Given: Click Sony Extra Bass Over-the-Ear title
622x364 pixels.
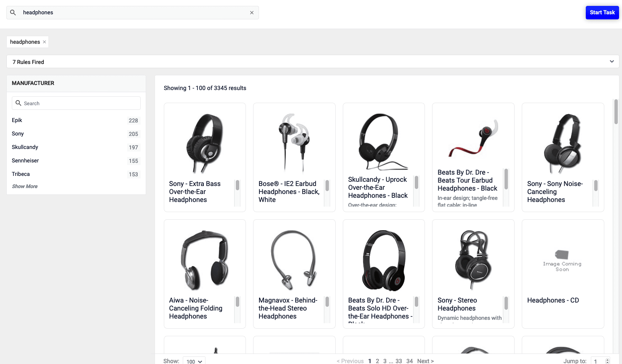Looking at the screenshot, I should (195, 192).
